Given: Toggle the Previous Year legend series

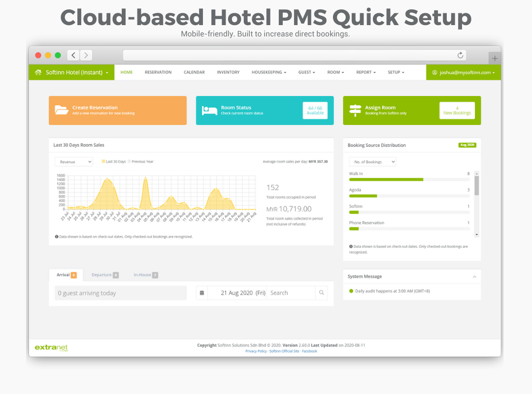Looking at the screenshot, I should (140, 162).
